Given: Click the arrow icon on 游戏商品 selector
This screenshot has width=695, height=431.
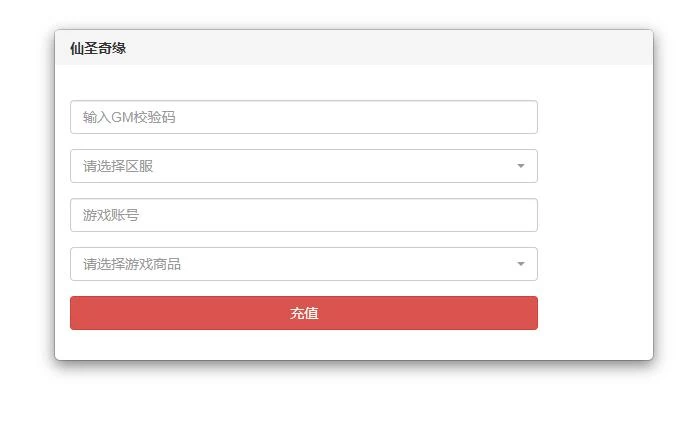Looking at the screenshot, I should pos(520,264).
